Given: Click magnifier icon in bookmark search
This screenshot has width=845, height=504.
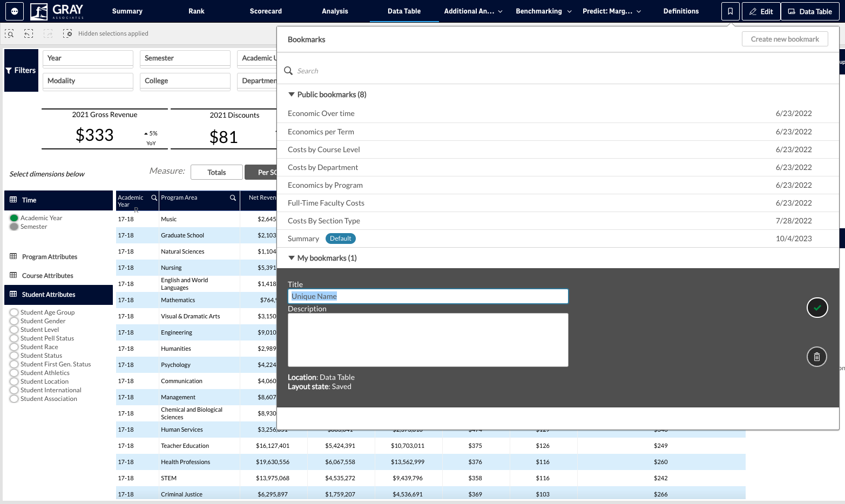Looking at the screenshot, I should tap(288, 71).
